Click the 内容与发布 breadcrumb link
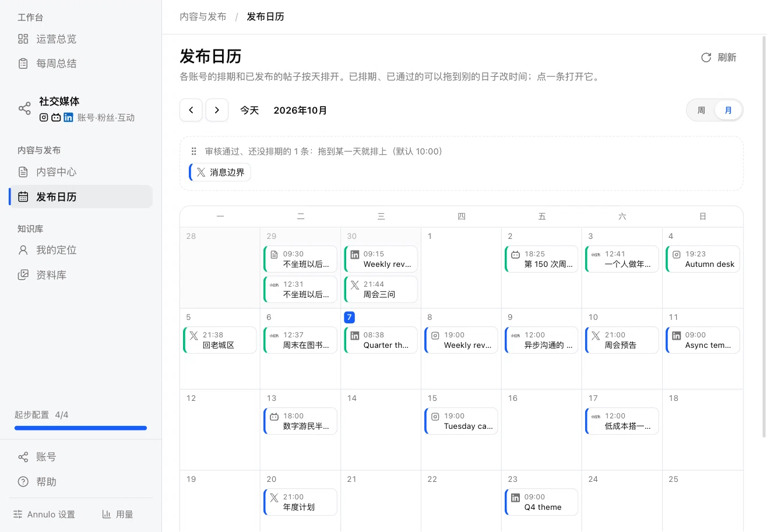 203,16
